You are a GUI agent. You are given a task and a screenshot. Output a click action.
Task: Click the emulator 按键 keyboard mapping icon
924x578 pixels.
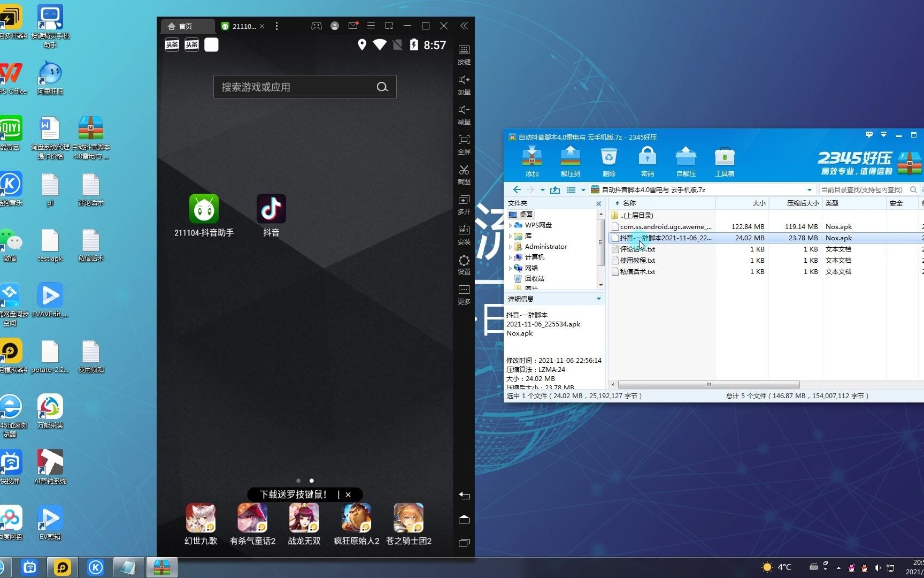click(x=464, y=50)
